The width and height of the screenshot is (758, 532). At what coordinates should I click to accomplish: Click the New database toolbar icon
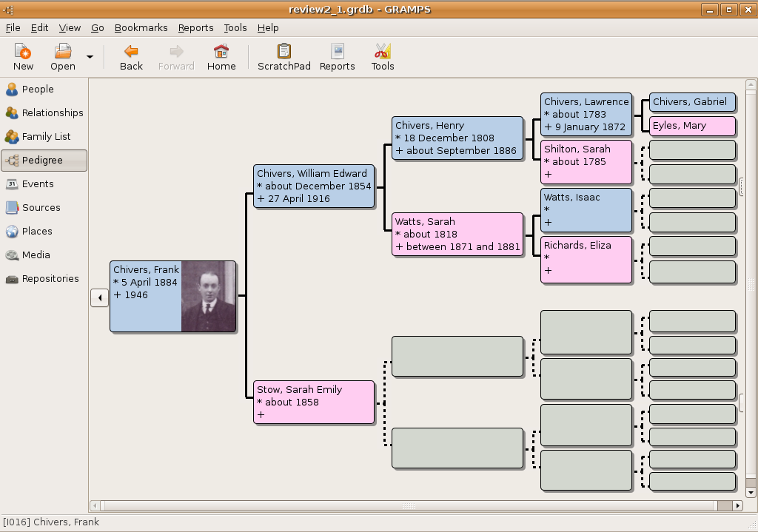coord(23,52)
